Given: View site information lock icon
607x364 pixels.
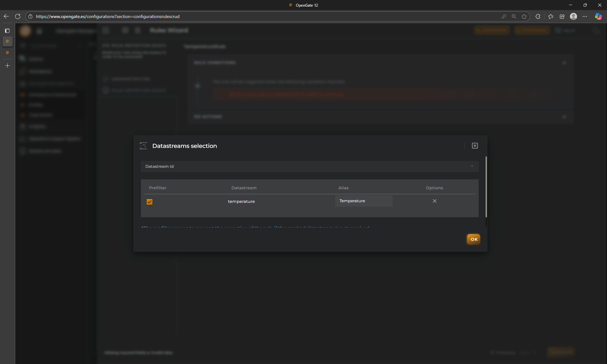Looking at the screenshot, I should point(30,16).
